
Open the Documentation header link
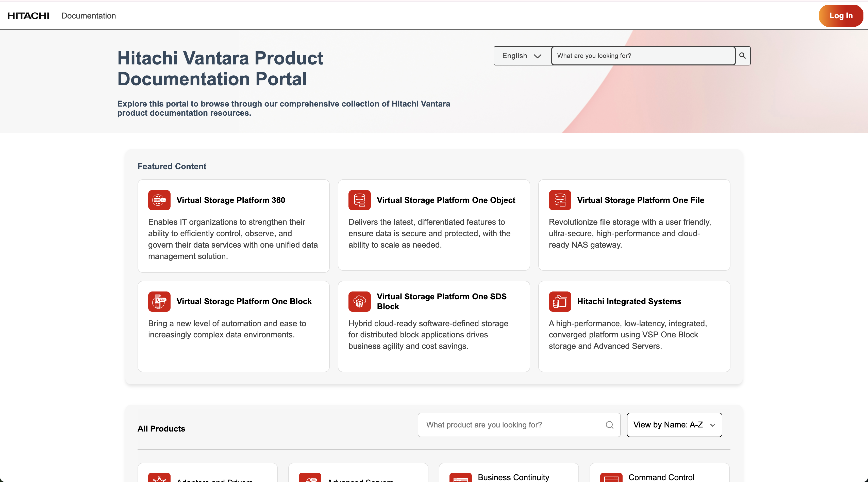pyautogui.click(x=88, y=15)
